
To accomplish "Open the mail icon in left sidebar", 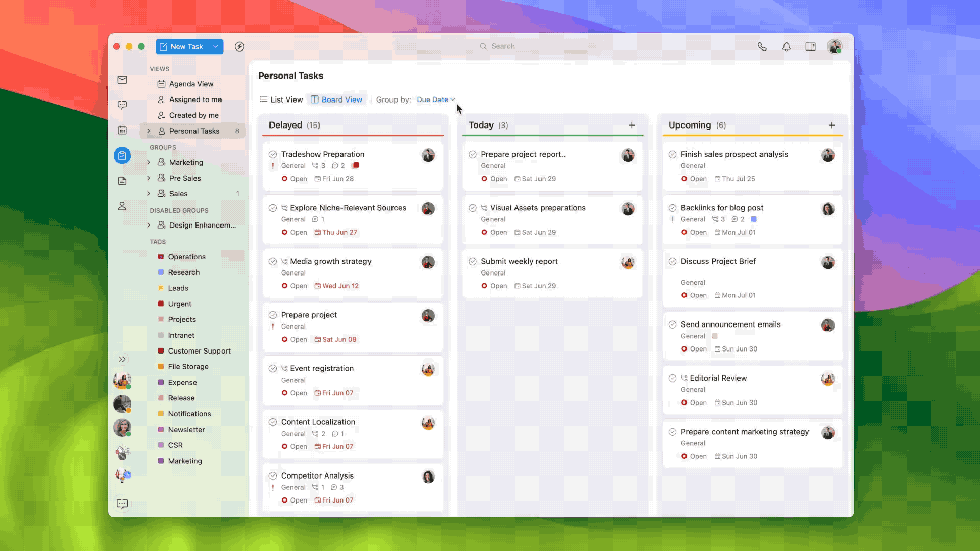I will [x=122, y=80].
